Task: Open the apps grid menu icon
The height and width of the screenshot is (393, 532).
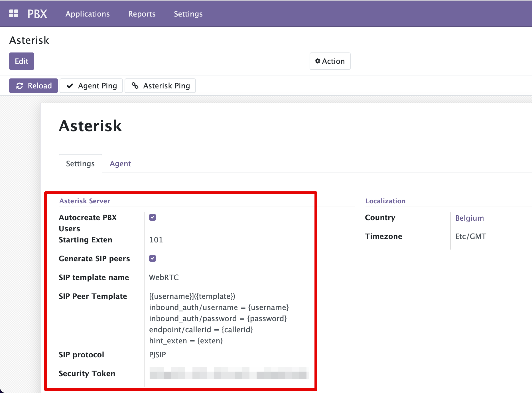Action: (x=13, y=13)
